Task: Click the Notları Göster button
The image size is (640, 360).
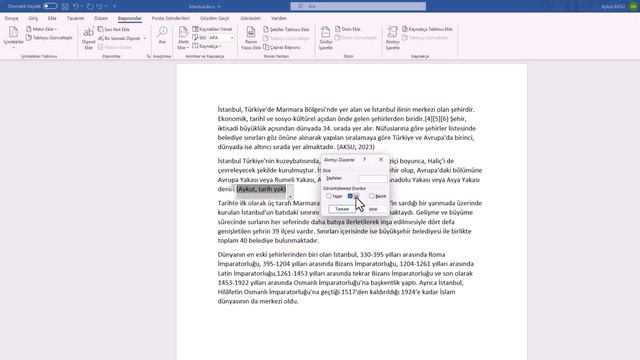Action: tap(115, 47)
